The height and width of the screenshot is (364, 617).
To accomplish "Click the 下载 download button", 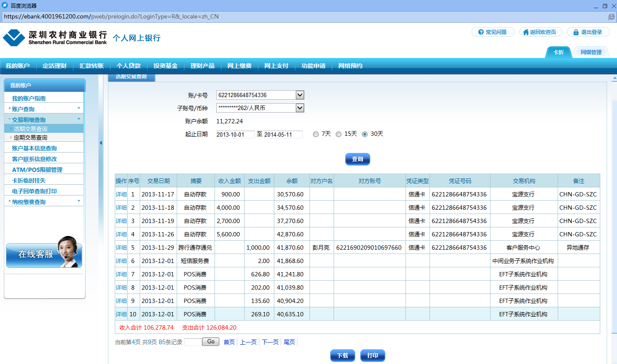I will [342, 355].
